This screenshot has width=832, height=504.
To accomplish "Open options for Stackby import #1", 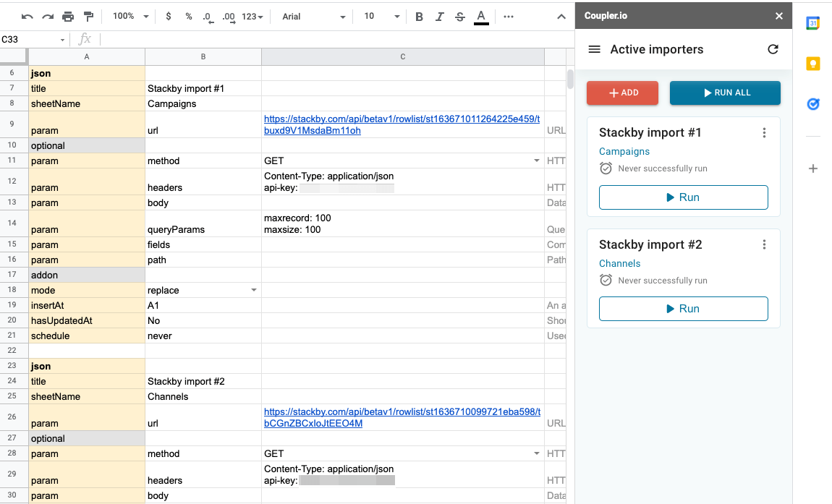I will pos(764,132).
